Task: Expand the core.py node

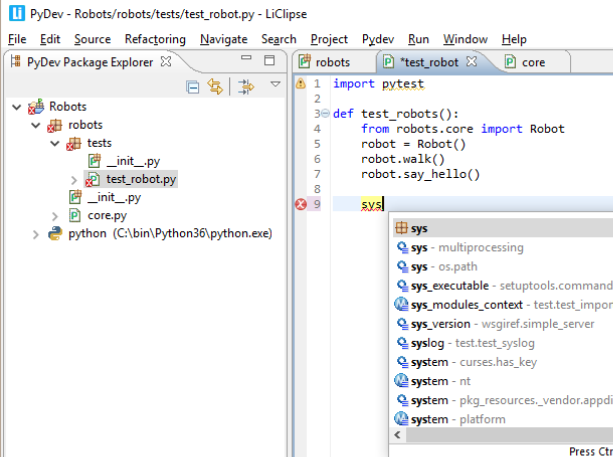Action: pos(55,216)
